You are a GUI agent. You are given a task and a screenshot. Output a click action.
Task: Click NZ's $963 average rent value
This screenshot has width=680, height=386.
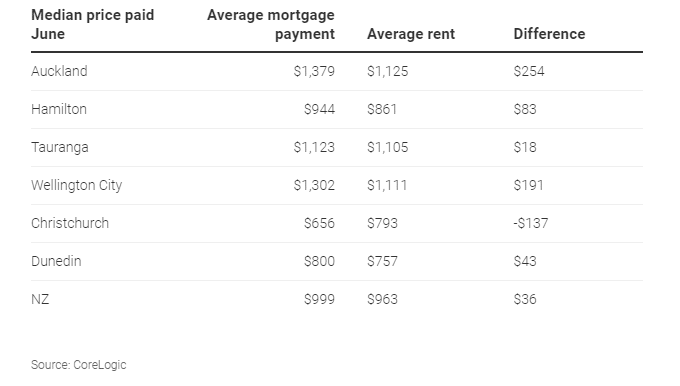tap(382, 299)
